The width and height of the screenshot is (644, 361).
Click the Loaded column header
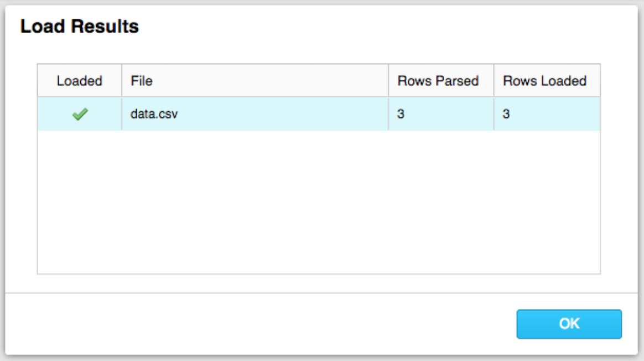(x=80, y=81)
